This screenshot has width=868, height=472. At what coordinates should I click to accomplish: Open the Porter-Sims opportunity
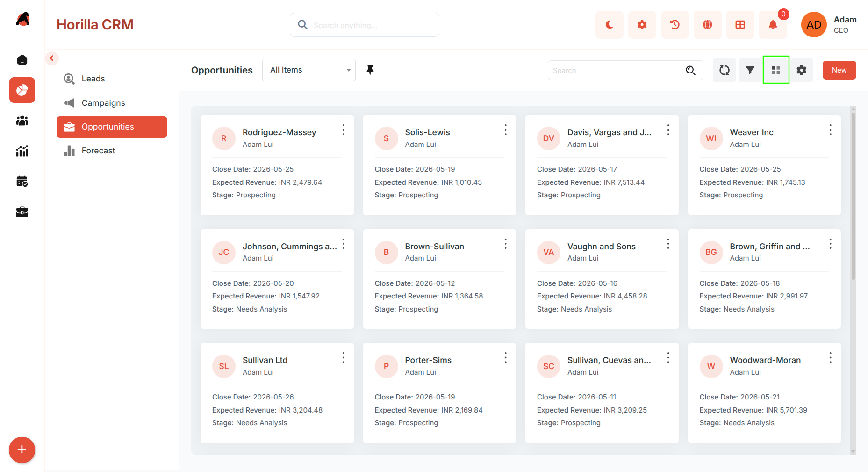(428, 360)
